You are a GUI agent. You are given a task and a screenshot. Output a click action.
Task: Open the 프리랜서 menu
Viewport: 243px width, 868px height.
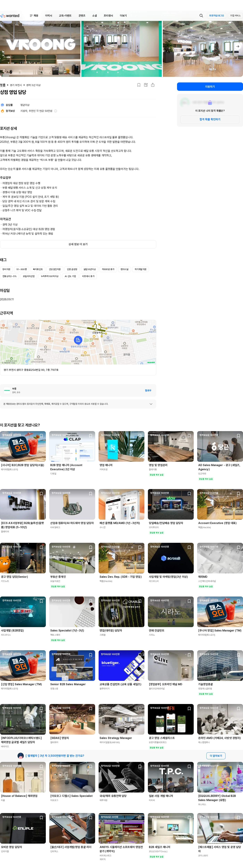tap(108, 15)
